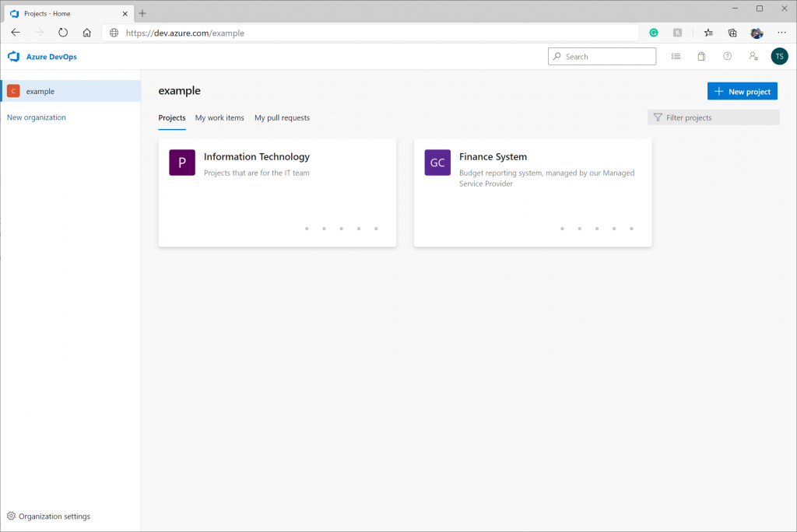
Task: Click the browser Forward arrow
Action: [39, 33]
